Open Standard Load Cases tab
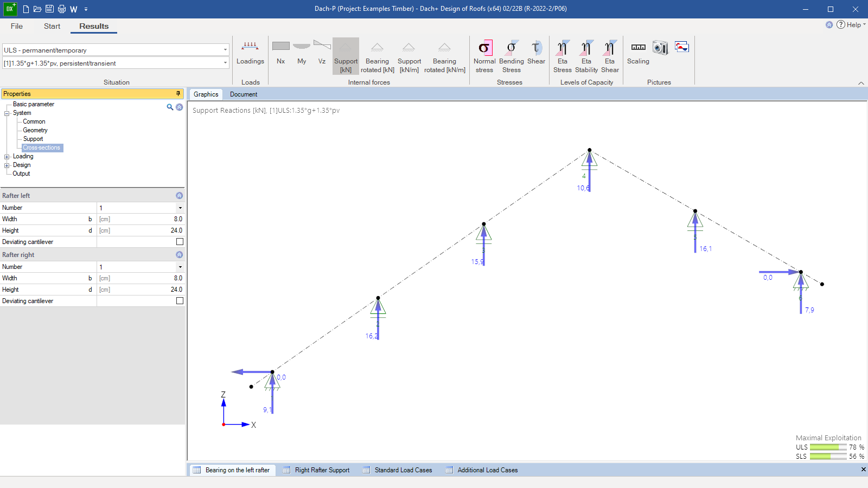 pos(397,470)
